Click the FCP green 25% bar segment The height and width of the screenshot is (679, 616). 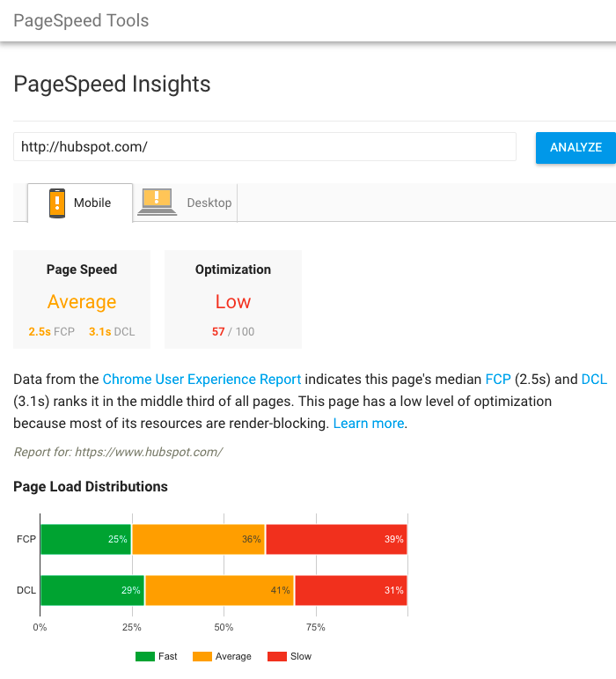point(85,539)
